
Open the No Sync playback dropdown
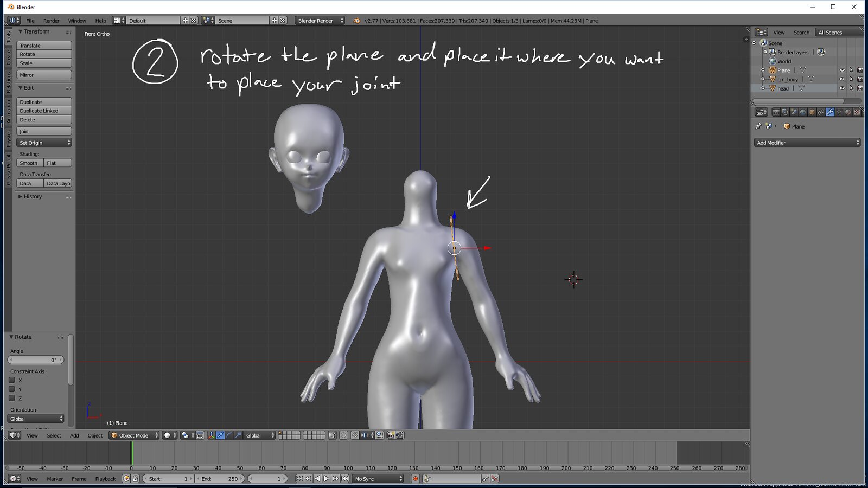point(378,479)
